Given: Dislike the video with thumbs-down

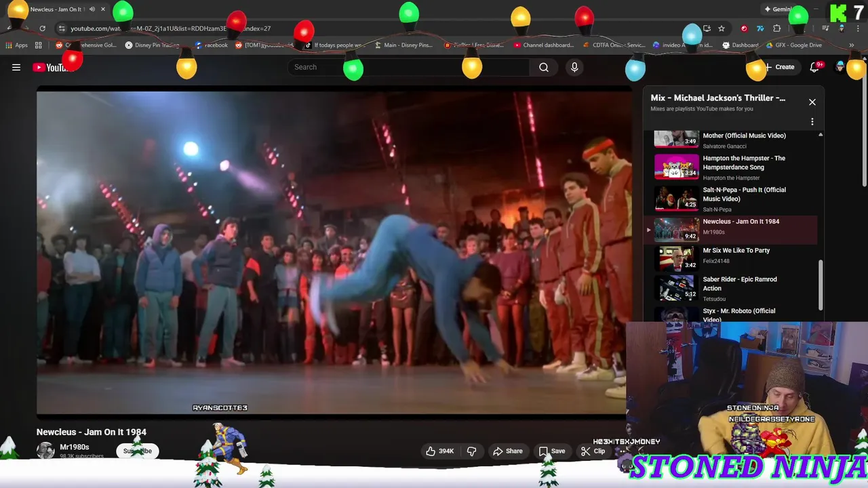Looking at the screenshot, I should pyautogui.click(x=472, y=451).
